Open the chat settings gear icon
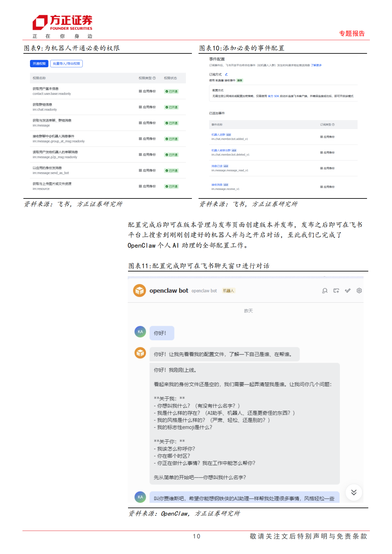This screenshot has width=392, height=554. click(359, 291)
